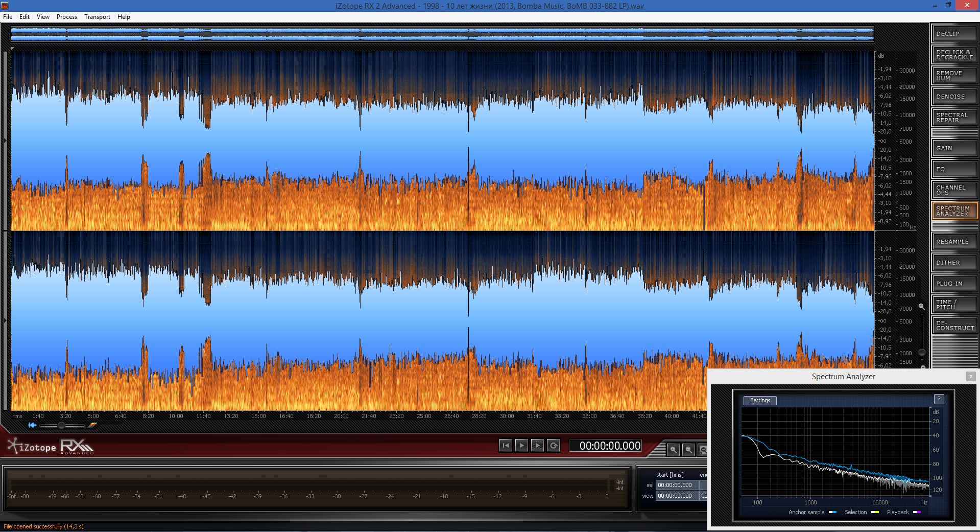Open the Channel Ops module

(x=954, y=190)
